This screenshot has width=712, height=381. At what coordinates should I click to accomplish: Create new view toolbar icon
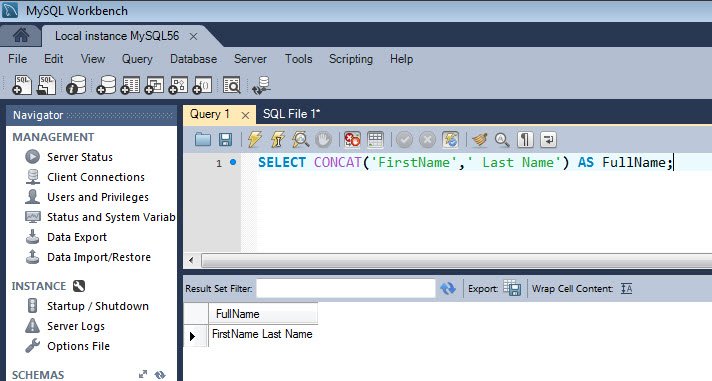(154, 85)
